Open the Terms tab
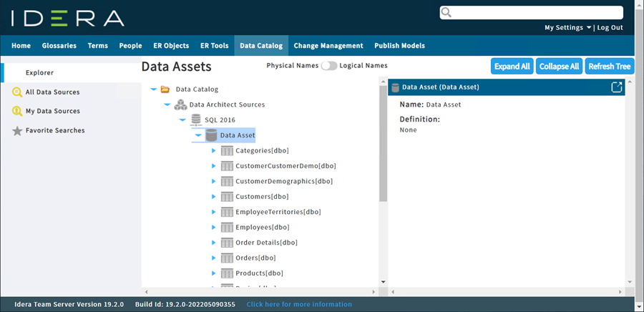This screenshot has height=312, width=644. click(98, 46)
